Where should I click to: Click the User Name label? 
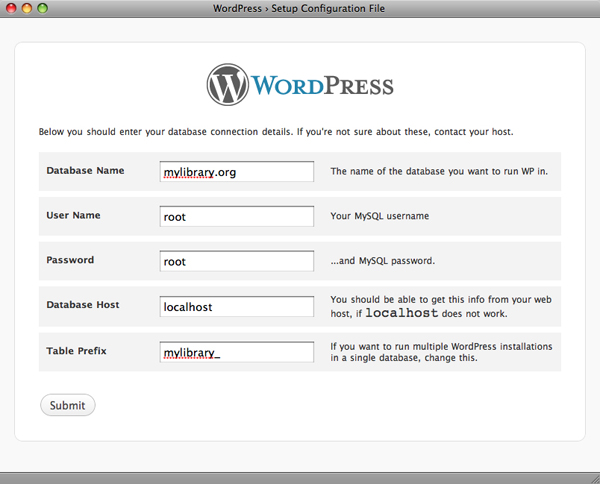(x=73, y=216)
